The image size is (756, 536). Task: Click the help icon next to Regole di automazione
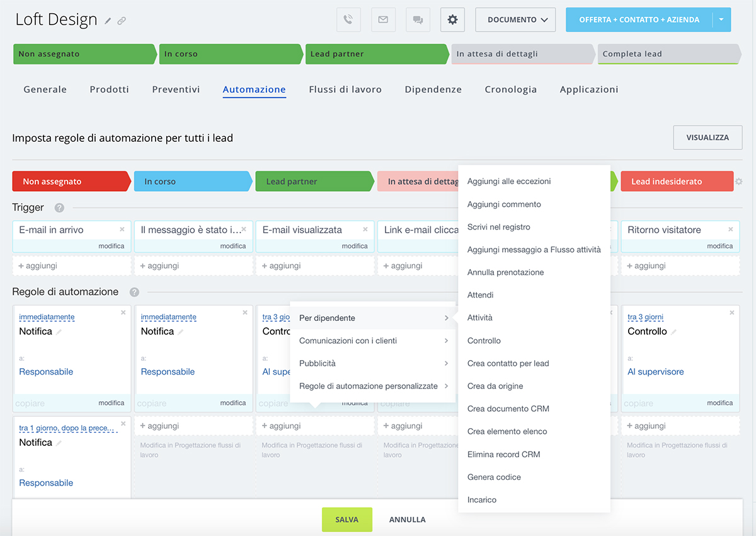[134, 292]
